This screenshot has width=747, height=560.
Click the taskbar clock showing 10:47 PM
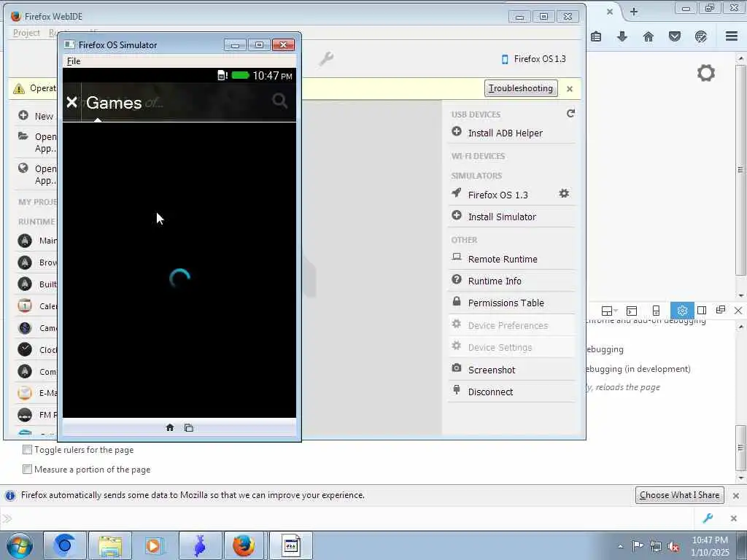pos(710,546)
